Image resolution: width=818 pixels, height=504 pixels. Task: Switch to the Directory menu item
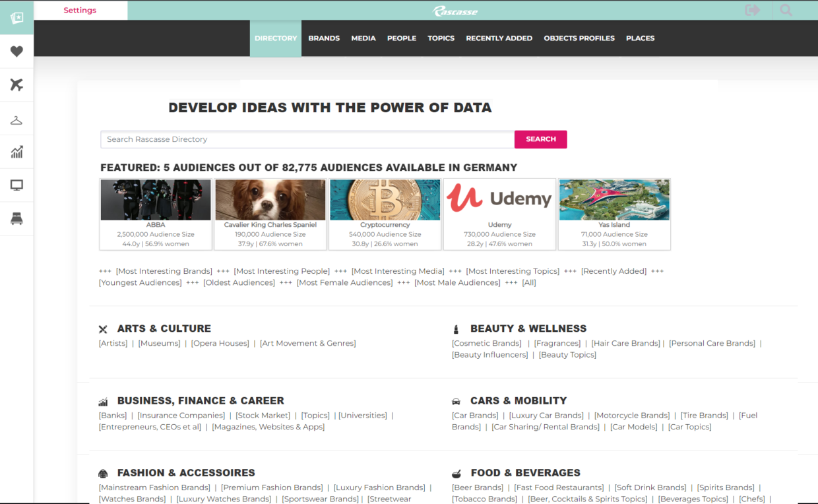(x=276, y=38)
